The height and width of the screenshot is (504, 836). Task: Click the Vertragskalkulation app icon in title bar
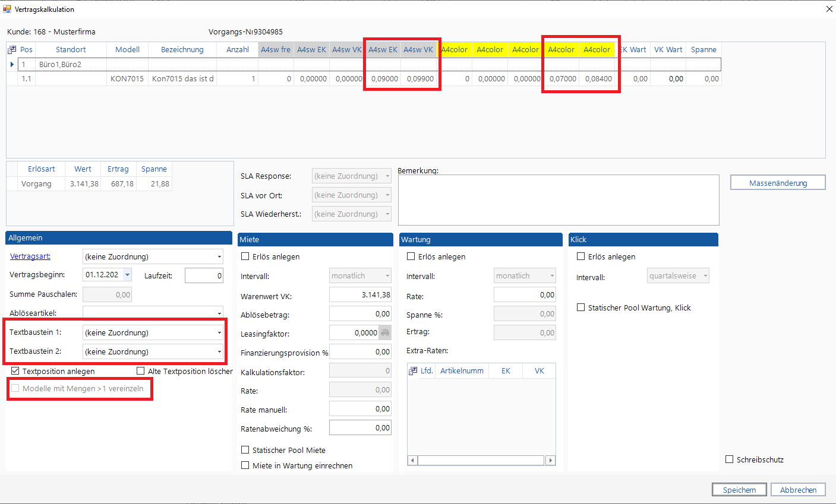[7, 9]
